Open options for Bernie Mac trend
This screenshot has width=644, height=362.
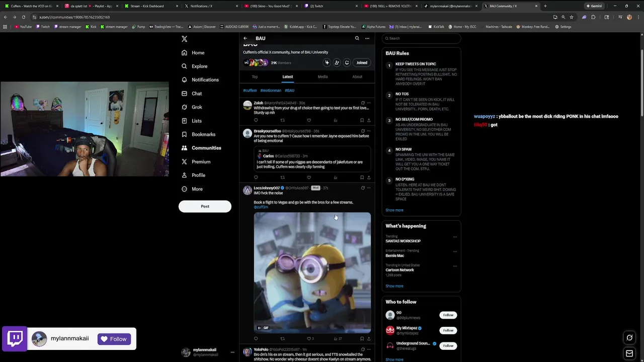point(455,251)
